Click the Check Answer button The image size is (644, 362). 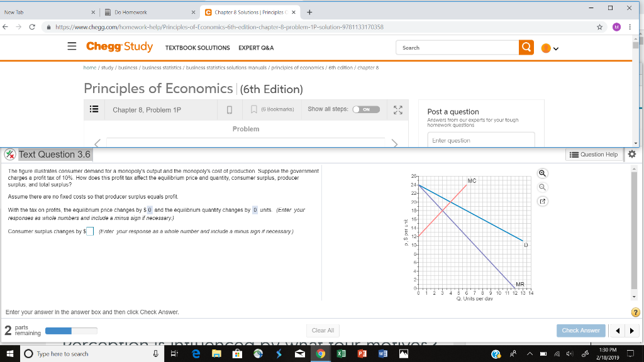coord(580,330)
